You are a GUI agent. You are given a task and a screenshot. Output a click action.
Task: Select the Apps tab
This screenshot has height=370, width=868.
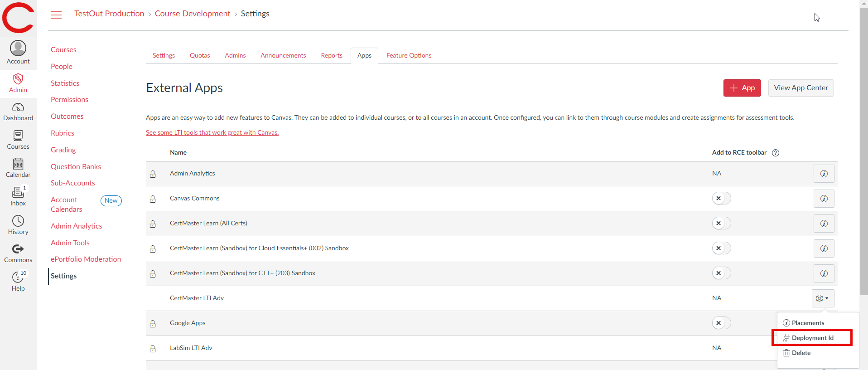[x=364, y=55]
